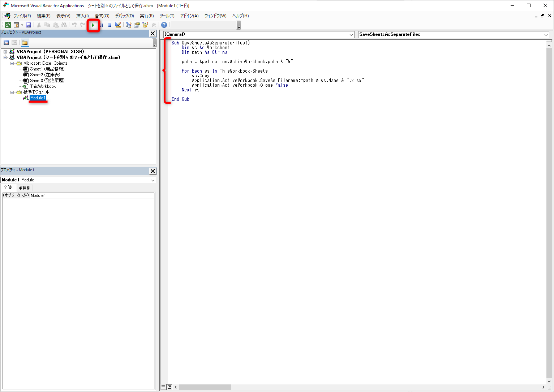554x392 pixels.
Task: Click the toolbar options overflow arrow
Action: point(239,25)
